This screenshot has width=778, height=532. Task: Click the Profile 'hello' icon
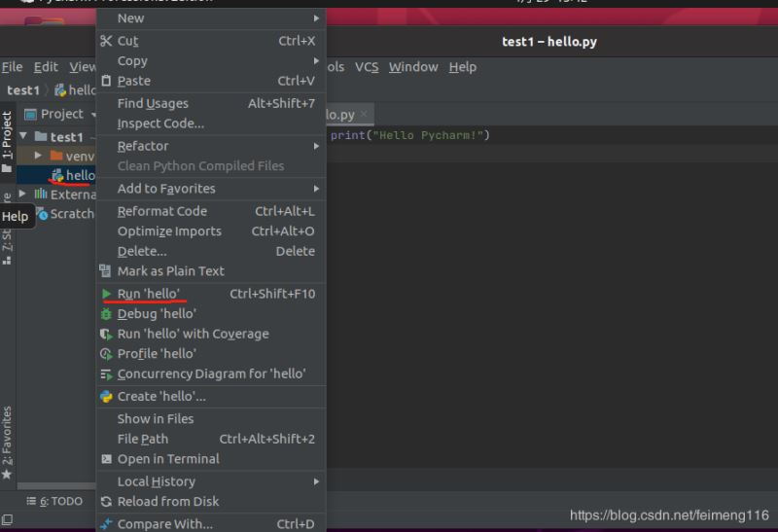106,354
